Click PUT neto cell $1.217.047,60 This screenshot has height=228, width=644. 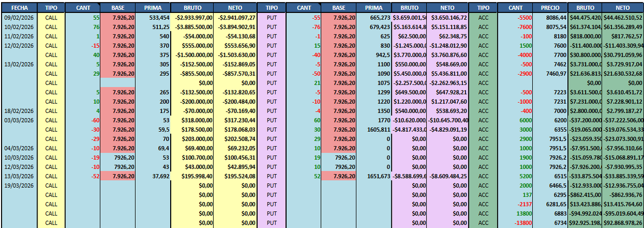(x=447, y=102)
